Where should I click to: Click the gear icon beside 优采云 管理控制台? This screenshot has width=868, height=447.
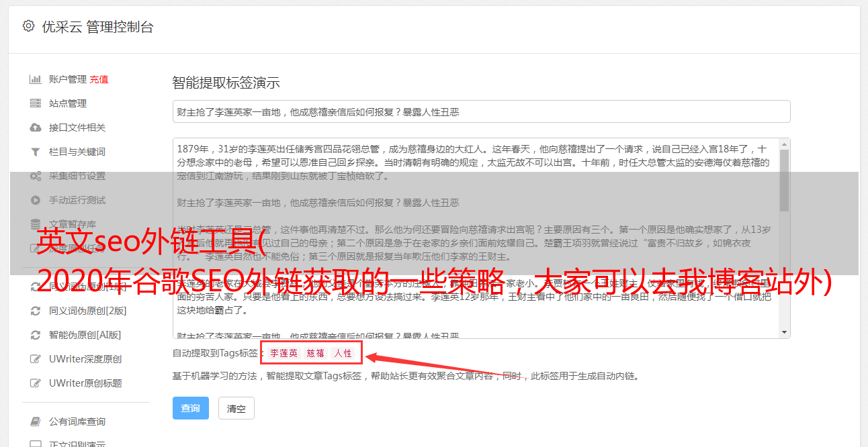tap(28, 26)
